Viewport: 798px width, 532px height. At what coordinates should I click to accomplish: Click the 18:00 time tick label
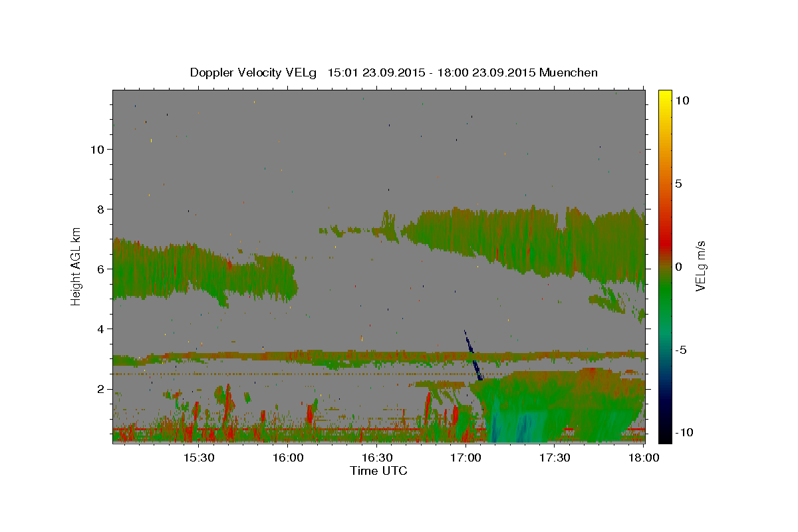click(x=644, y=458)
